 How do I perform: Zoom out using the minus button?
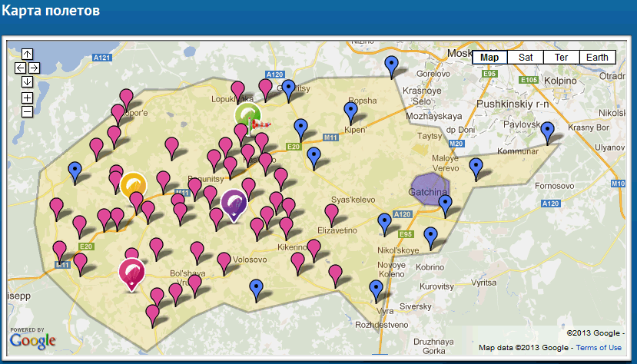click(27, 111)
